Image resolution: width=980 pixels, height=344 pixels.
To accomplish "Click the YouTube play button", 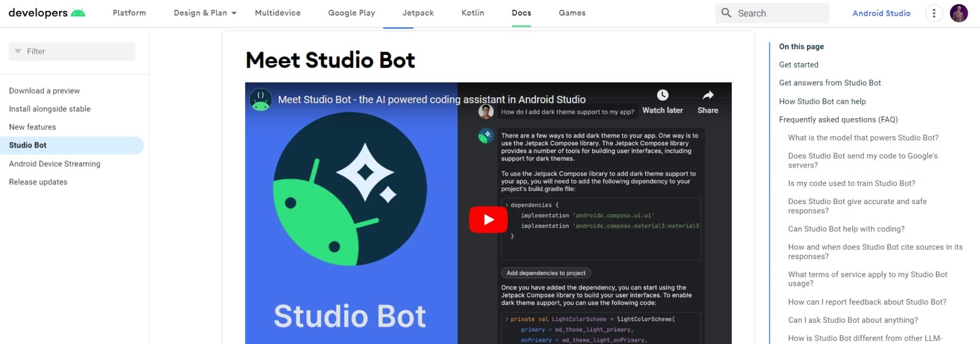I will point(488,219).
